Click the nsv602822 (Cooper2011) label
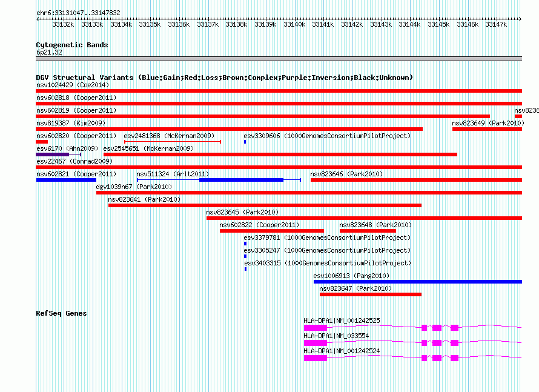This screenshot has height=392, width=539. click(260, 225)
